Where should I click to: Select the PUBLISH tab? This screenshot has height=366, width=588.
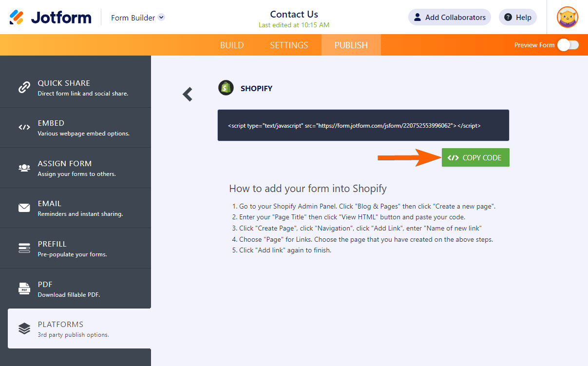tap(351, 45)
